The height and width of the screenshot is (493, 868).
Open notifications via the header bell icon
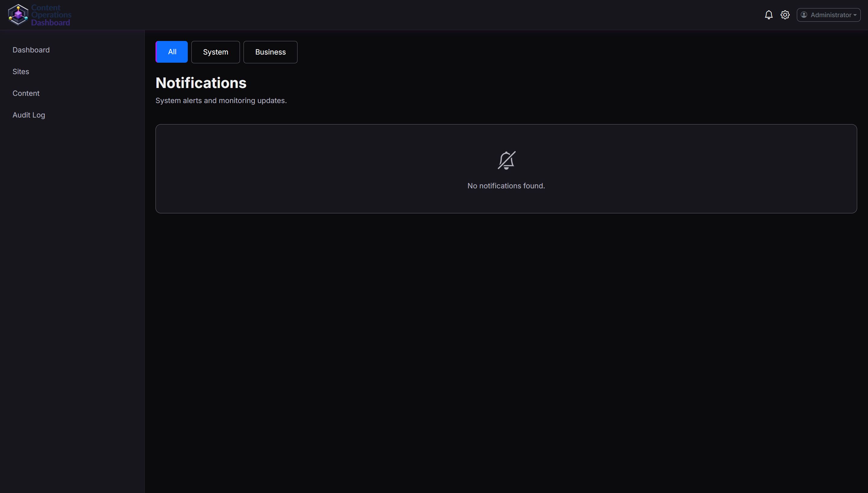(769, 15)
